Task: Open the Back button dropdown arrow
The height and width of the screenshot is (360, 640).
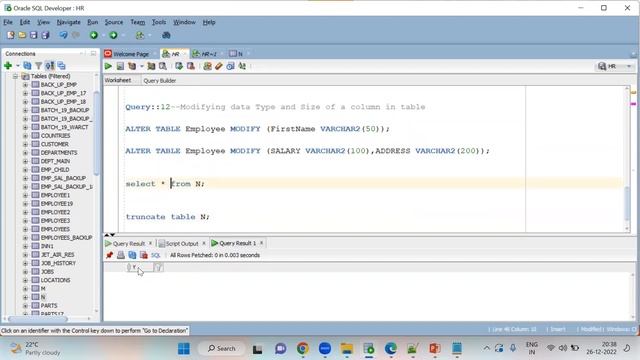Action: point(103,36)
